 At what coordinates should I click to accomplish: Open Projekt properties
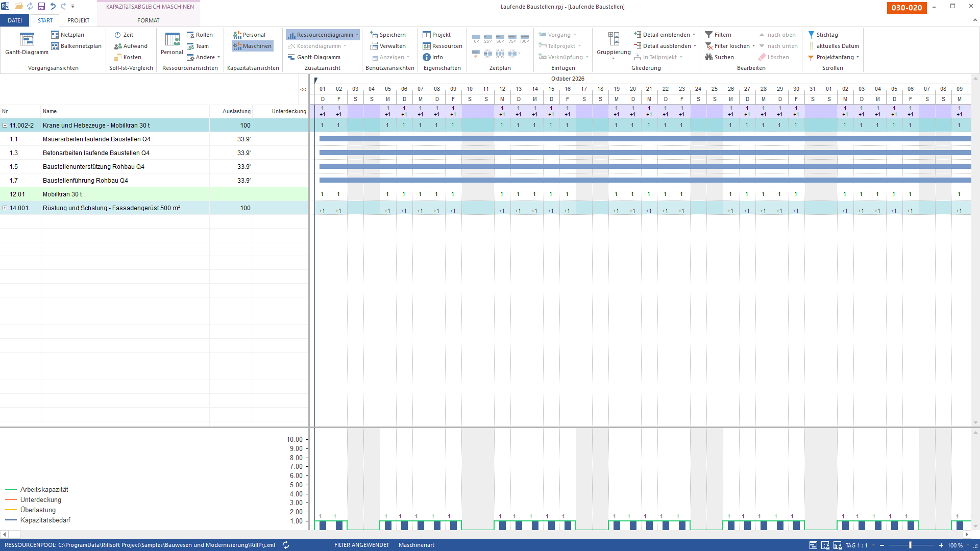436,35
